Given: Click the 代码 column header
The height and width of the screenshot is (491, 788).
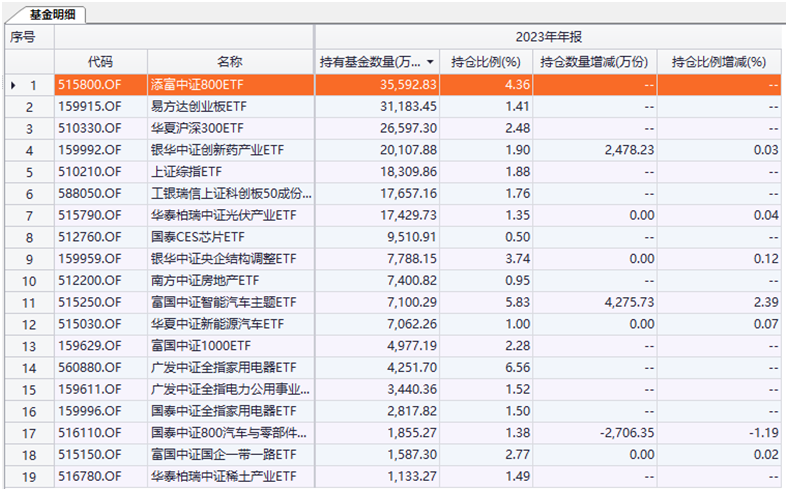Looking at the screenshot, I should coord(101,62).
